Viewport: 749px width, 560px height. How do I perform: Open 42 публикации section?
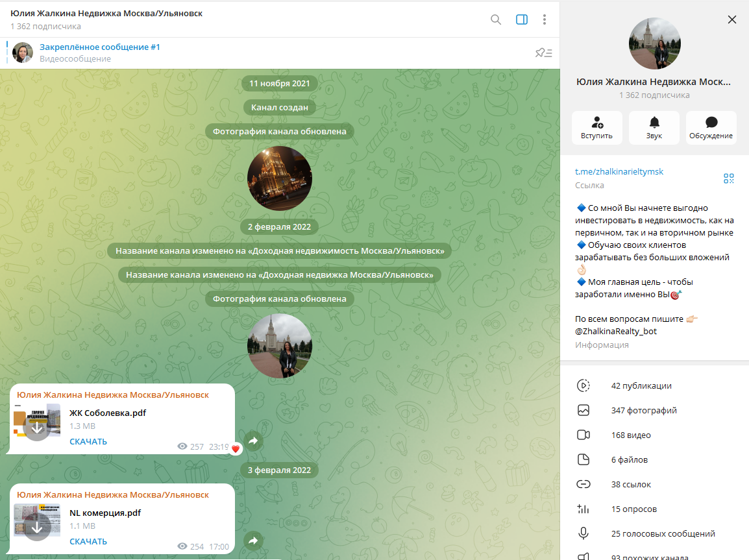[654, 385]
